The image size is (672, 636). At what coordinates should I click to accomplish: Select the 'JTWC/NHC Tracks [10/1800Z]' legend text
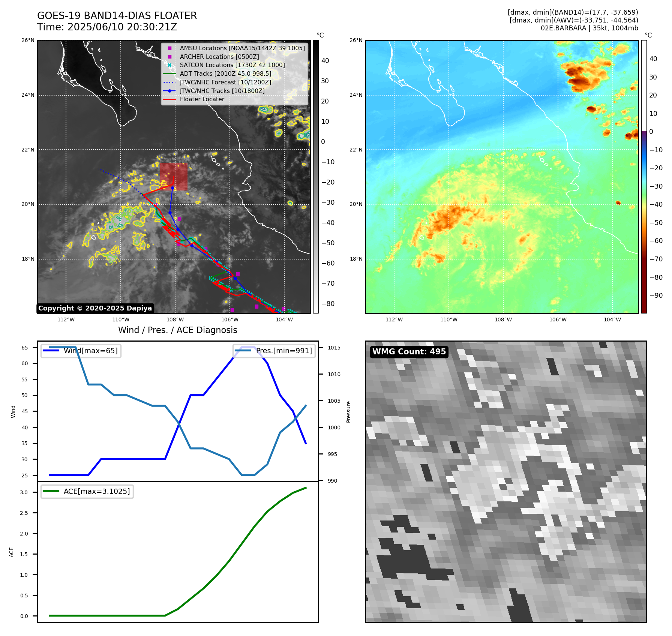[222, 91]
